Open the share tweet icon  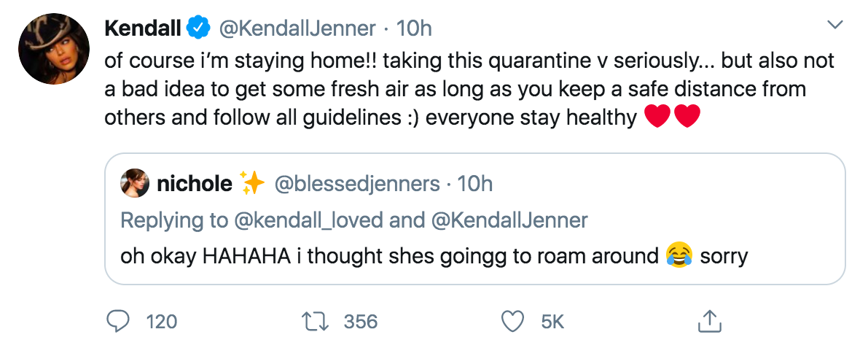pos(710,321)
